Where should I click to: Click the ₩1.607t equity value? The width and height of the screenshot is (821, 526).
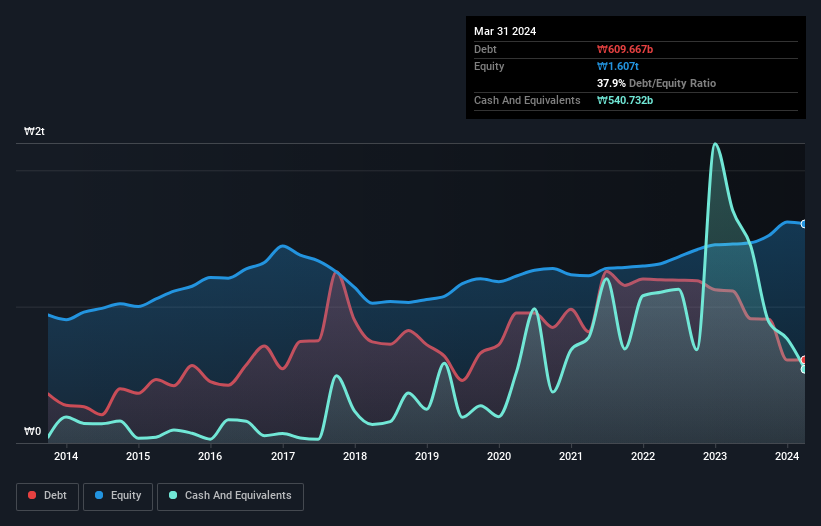(x=618, y=66)
